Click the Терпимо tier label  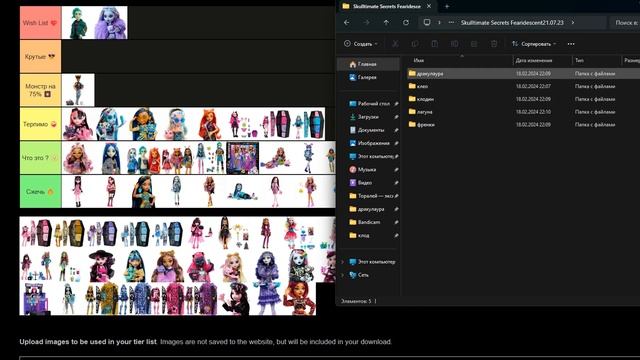[40, 124]
